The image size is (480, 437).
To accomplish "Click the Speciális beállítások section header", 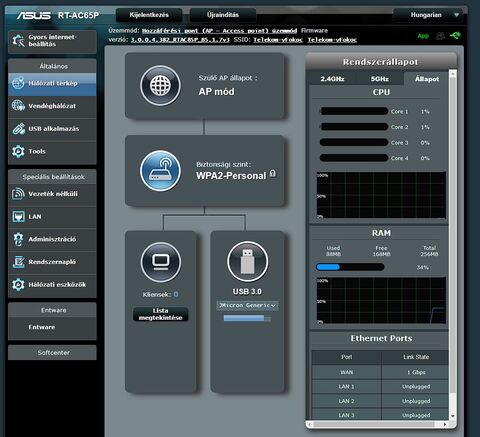I will point(52,177).
